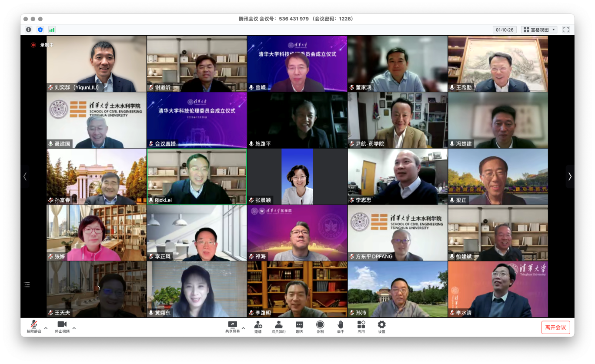Expand audio options arrow beside mute

(46, 328)
